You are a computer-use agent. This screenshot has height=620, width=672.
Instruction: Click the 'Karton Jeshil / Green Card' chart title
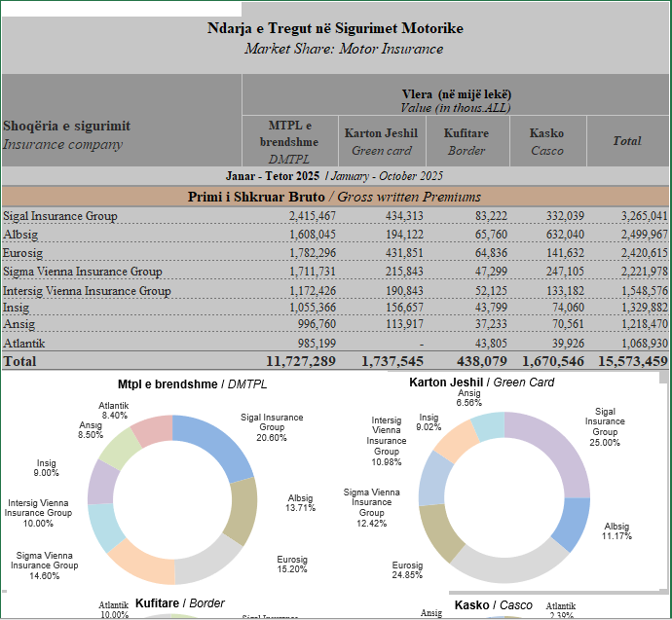(x=481, y=383)
